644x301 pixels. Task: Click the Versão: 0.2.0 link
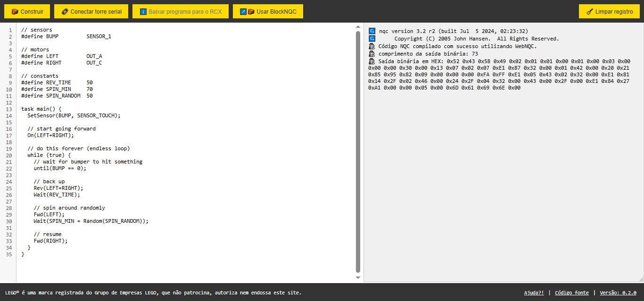click(618, 293)
